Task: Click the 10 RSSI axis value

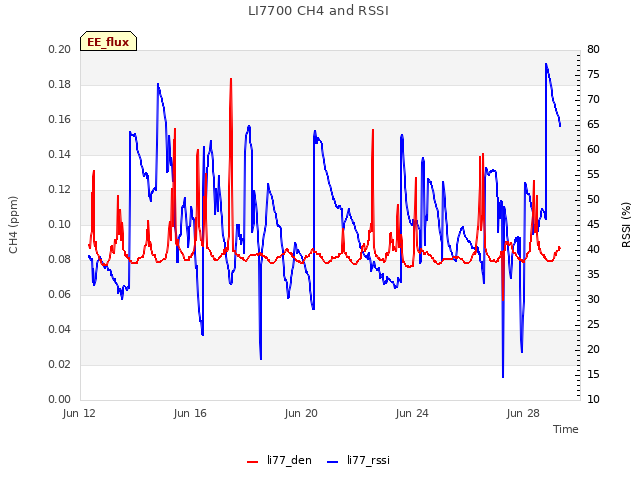Action: pyautogui.click(x=593, y=399)
